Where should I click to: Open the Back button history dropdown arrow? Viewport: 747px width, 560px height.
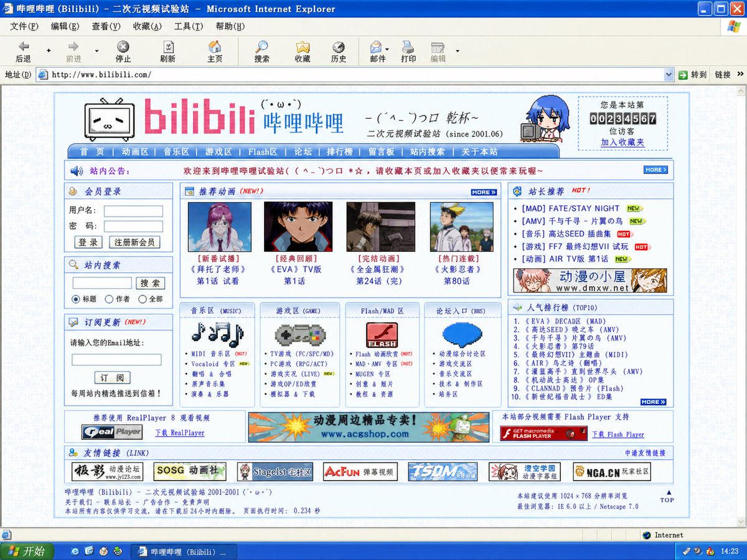49,51
